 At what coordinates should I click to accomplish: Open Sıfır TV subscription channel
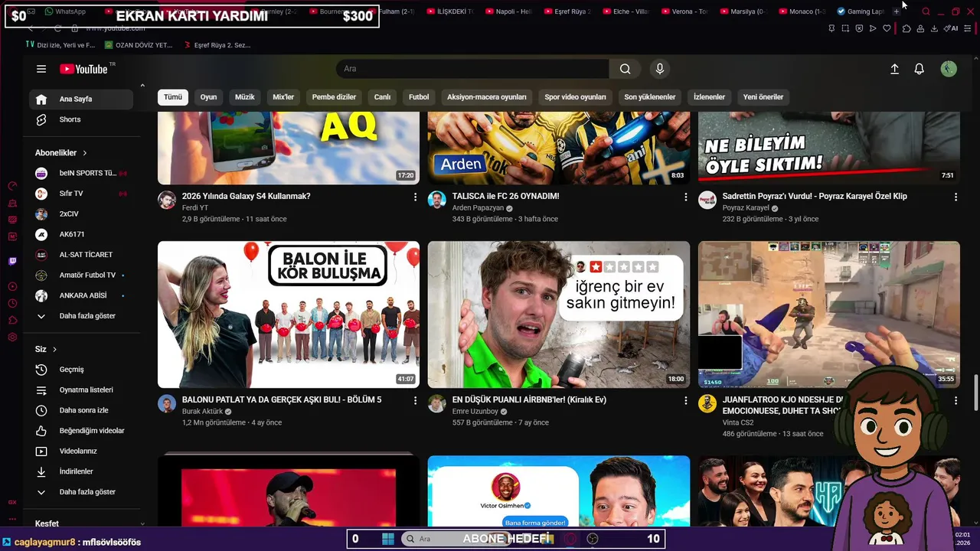(x=81, y=194)
